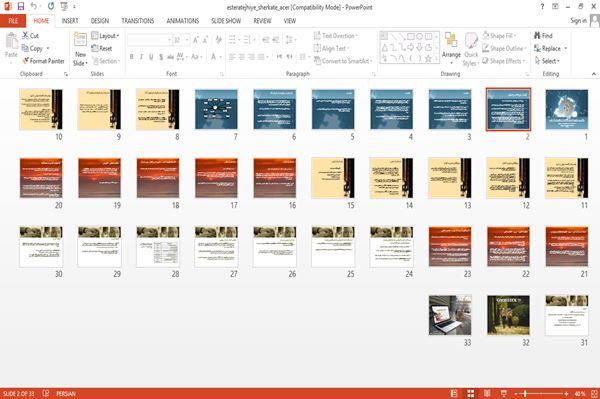600x399 pixels.
Task: Toggle Align Left paragraph alignment
Action: tap(232, 57)
